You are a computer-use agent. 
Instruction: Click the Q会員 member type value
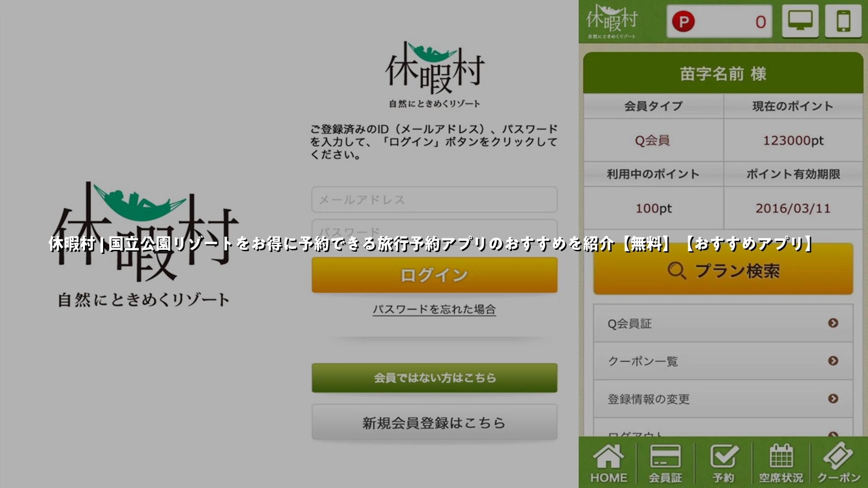click(652, 141)
